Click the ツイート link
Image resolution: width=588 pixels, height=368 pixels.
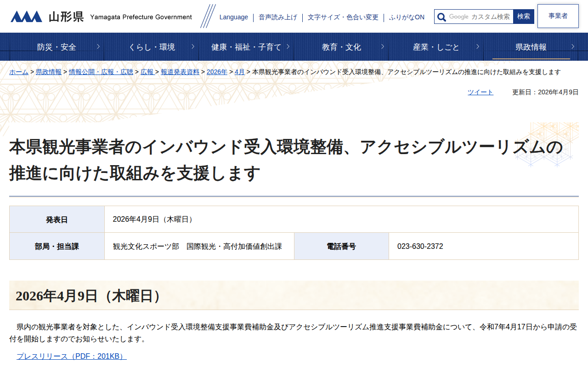click(x=481, y=92)
